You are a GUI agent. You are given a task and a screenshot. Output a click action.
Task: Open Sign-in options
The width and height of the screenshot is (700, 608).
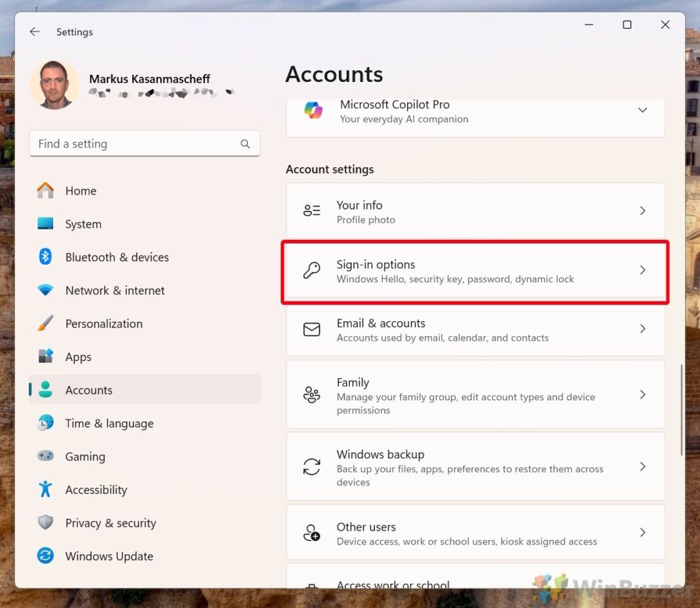[x=475, y=270]
